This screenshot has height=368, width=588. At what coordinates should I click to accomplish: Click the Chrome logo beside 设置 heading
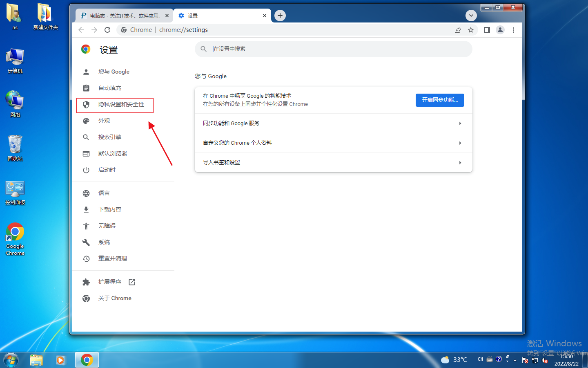(86, 49)
